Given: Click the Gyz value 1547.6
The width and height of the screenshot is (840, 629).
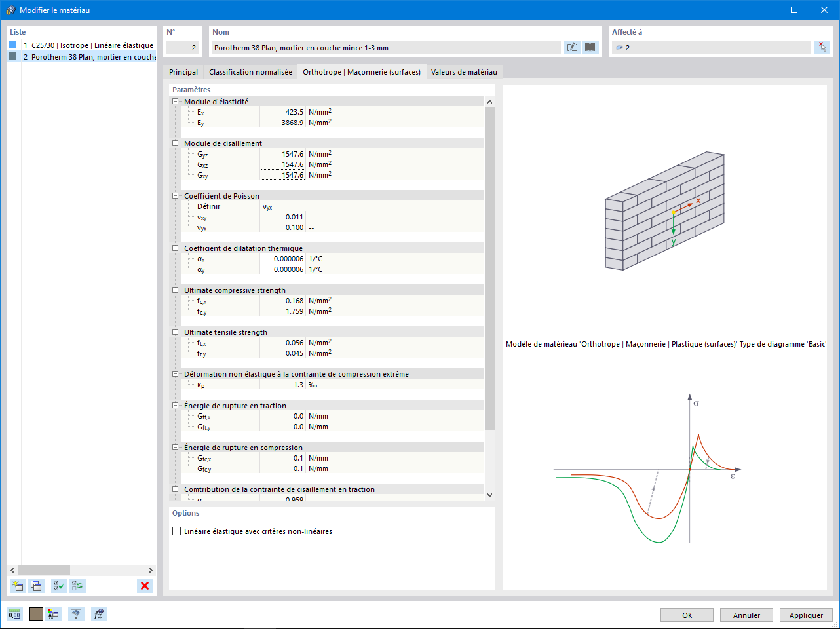Looking at the screenshot, I should coord(282,154).
